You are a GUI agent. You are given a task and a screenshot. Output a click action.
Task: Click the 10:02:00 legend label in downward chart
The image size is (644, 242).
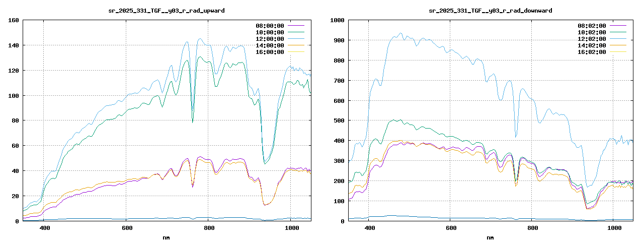pos(593,32)
